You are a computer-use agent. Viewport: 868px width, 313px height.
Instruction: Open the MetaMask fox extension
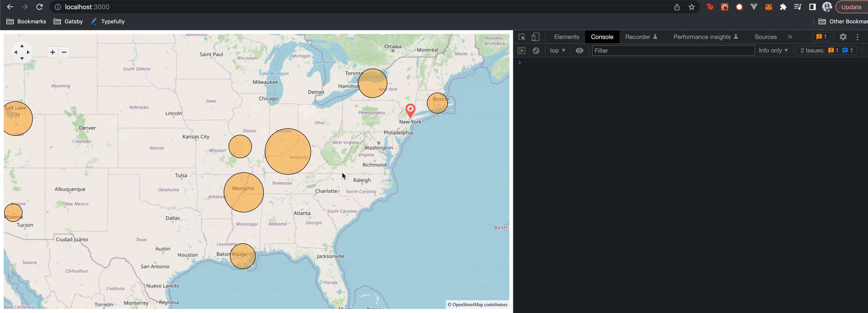[x=768, y=7]
